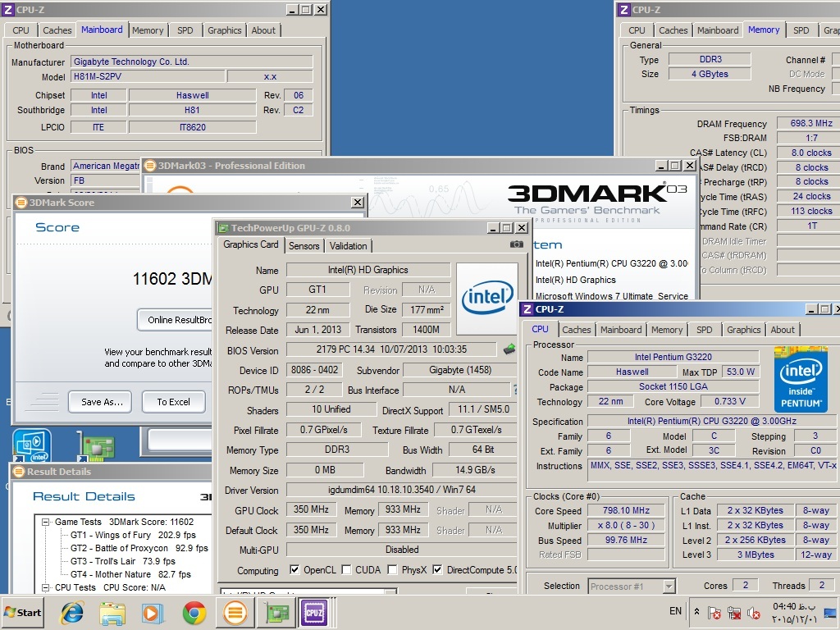This screenshot has height=630, width=840.
Task: Click the GPU-Z Name field 'Intel(R) HD Graphics'
Action: pos(368,270)
